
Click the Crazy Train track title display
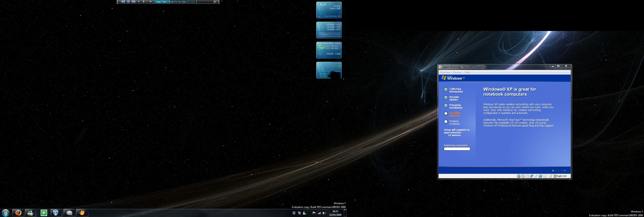click(x=175, y=2)
